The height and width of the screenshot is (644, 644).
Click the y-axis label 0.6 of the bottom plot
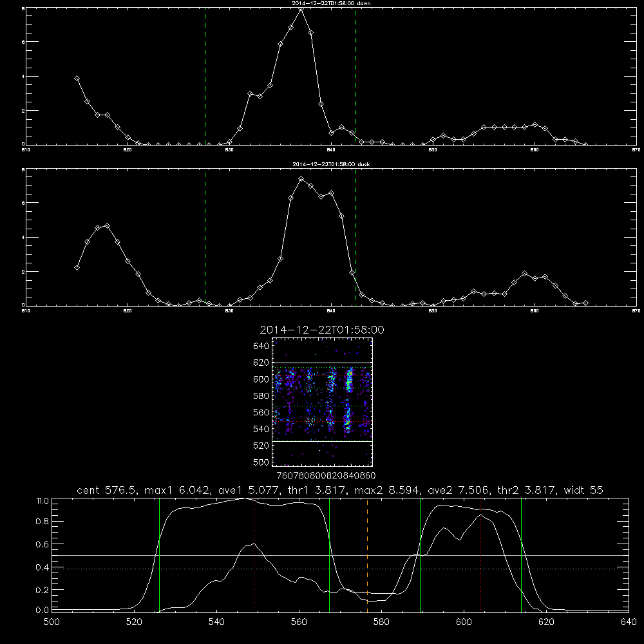tap(43, 545)
